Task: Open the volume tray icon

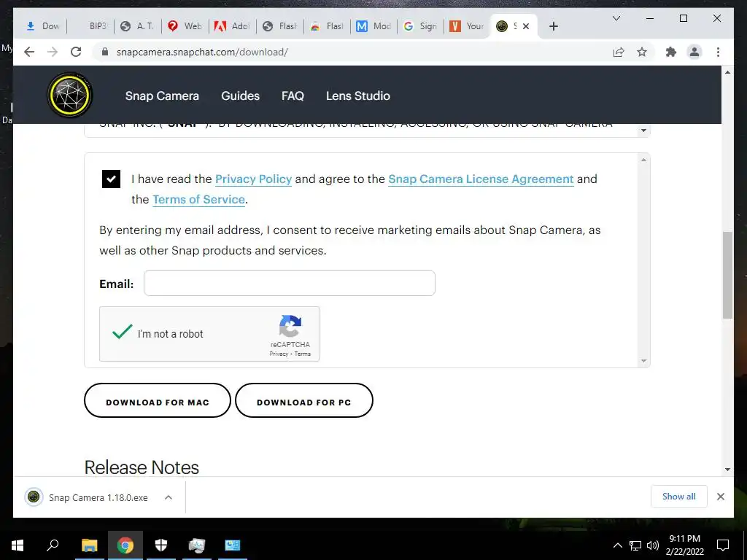Action: pyautogui.click(x=653, y=545)
